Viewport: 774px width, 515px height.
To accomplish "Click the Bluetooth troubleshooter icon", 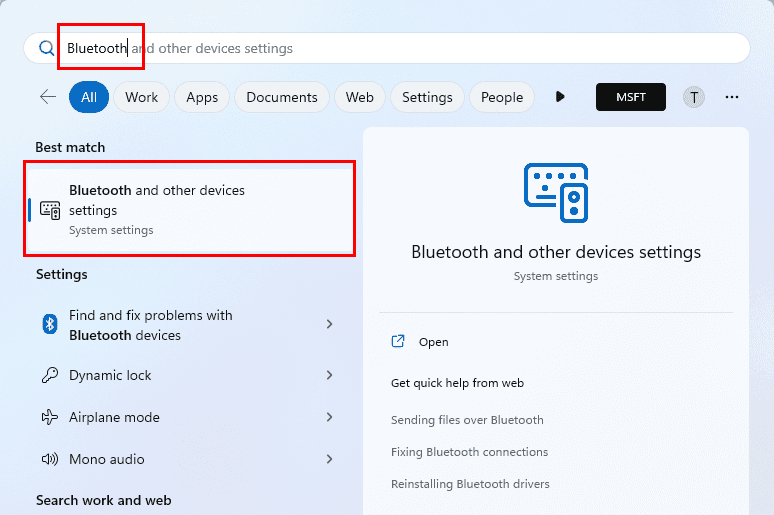I will click(x=50, y=324).
